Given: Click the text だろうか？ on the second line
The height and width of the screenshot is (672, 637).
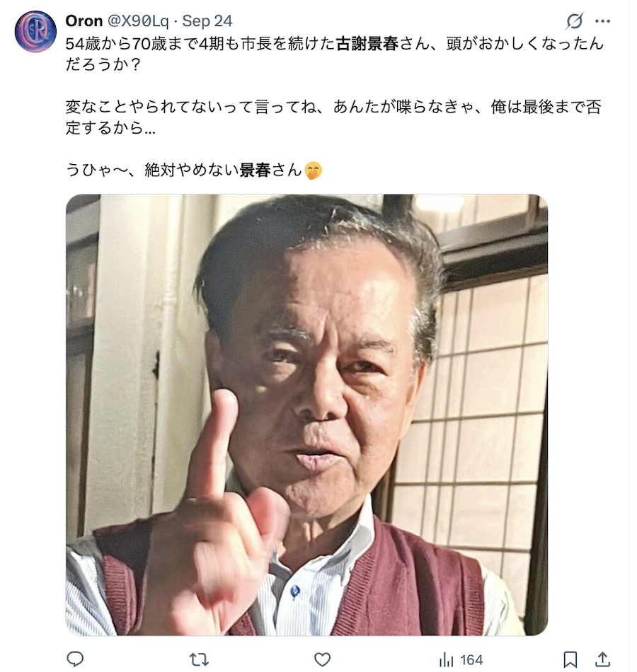Looking at the screenshot, I should click(103, 64).
